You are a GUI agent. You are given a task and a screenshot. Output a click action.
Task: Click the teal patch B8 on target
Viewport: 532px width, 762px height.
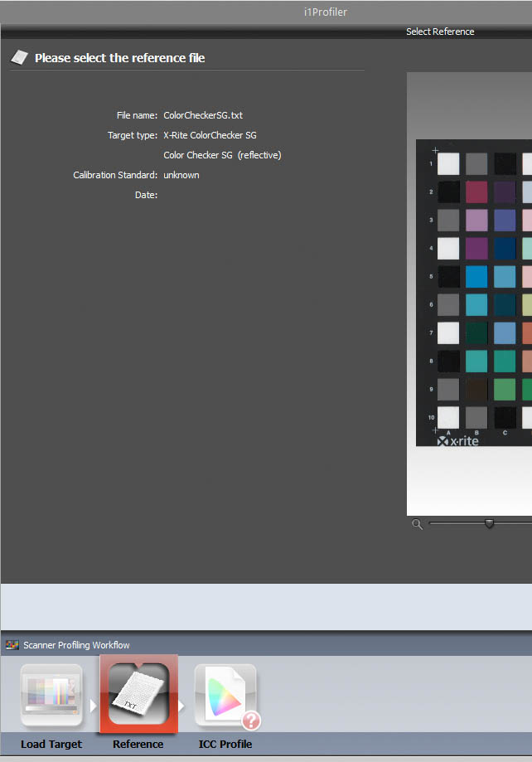coord(476,361)
